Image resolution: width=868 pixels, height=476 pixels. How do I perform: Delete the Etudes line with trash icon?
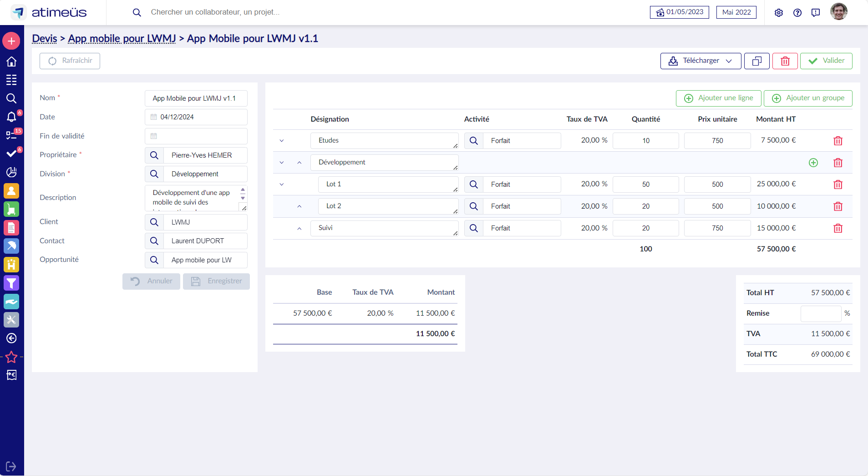pos(838,141)
